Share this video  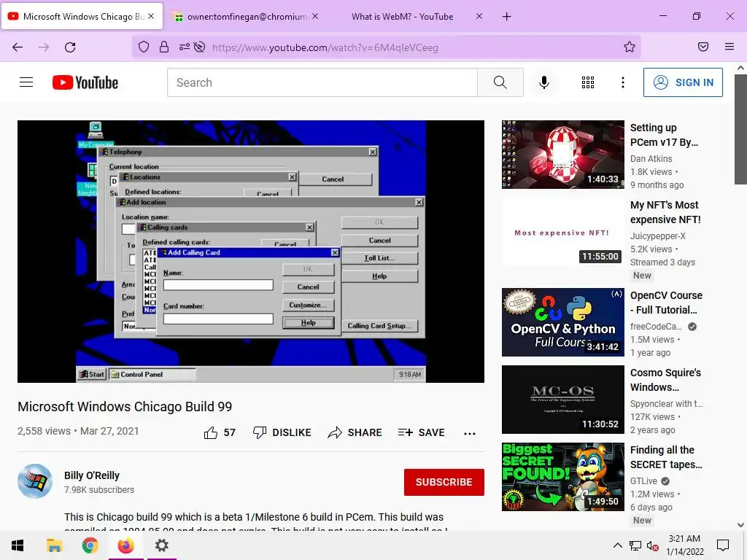[355, 432]
